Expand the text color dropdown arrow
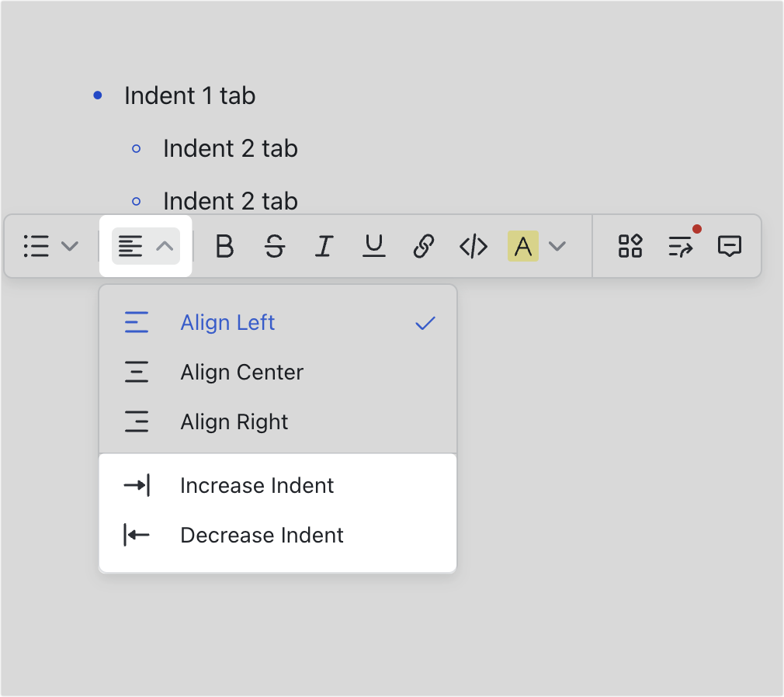The height and width of the screenshot is (697, 784). click(557, 246)
